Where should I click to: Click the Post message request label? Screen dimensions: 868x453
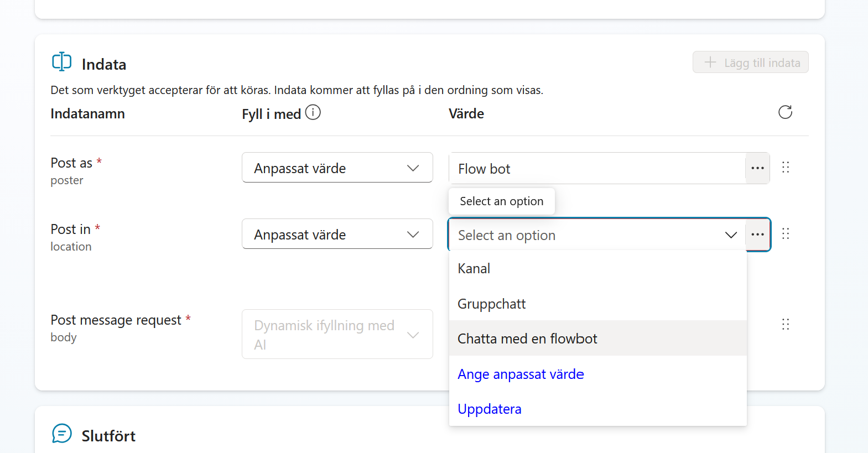coord(116,320)
